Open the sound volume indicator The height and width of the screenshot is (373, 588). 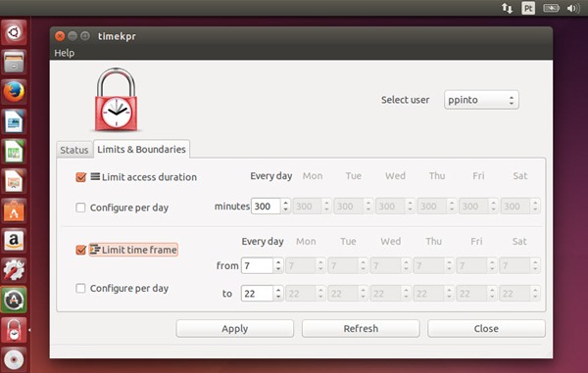573,8
